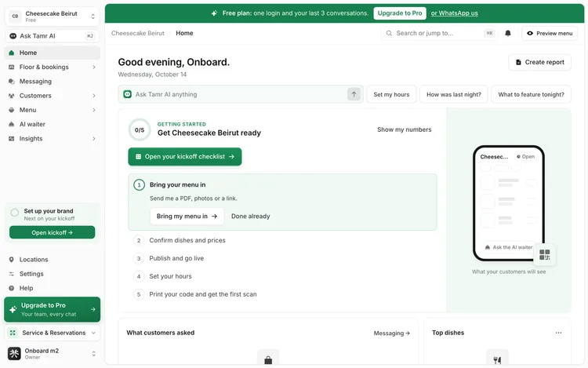Expand the Customers submenu chevron
The height and width of the screenshot is (368, 588).
coord(94,96)
